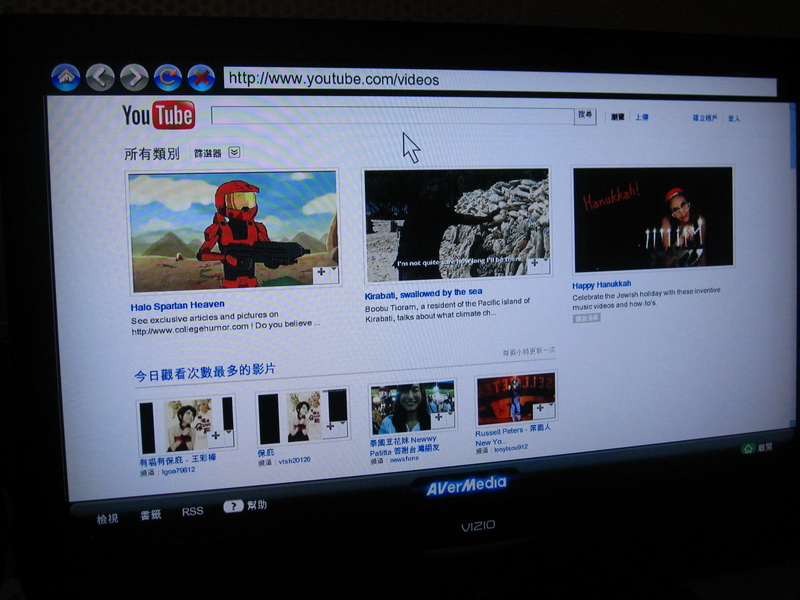This screenshot has height=600, width=800.
Task: Open the 幫助 help menu item
Action: click(x=257, y=505)
